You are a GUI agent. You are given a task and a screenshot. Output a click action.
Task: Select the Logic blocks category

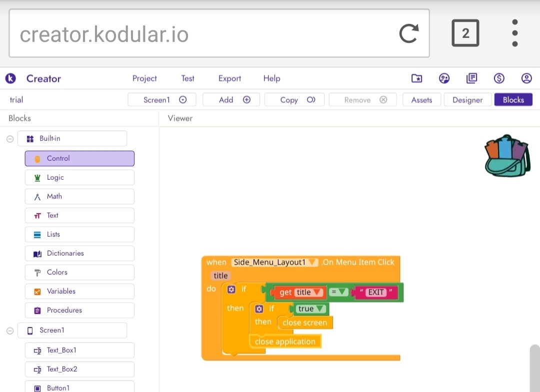[x=79, y=177]
